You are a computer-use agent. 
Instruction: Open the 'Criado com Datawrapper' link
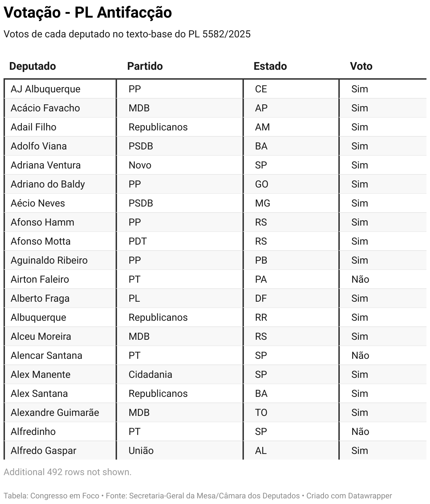[x=349, y=496]
